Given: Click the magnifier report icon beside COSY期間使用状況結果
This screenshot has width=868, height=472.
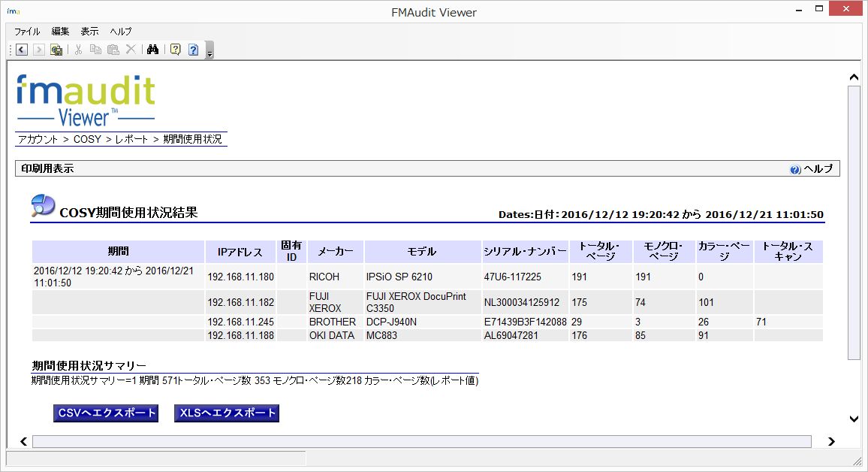Looking at the screenshot, I should [44, 205].
